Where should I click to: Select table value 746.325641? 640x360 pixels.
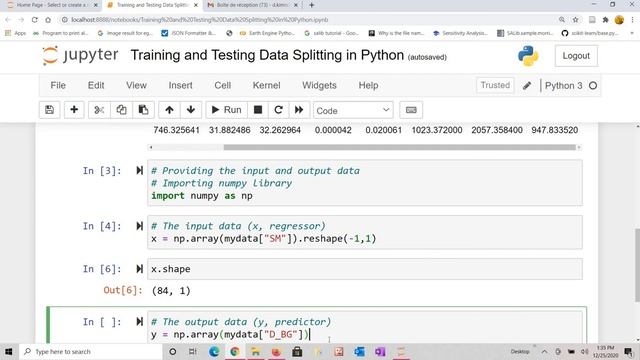(176, 130)
